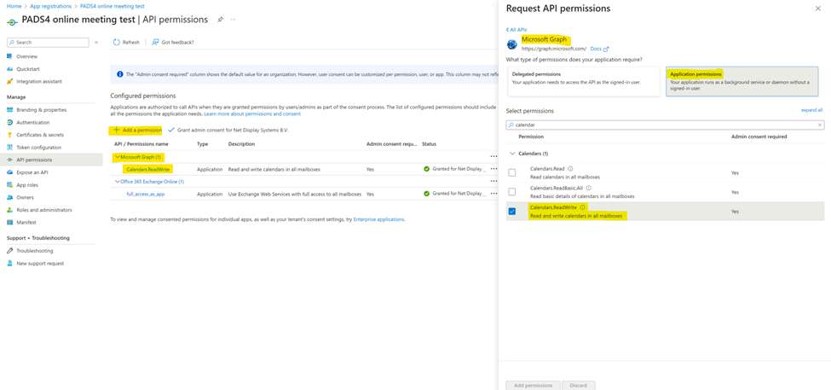Viewport: 831px width, 390px height.
Task: Click Granted status for Calendars.ReadWrite row
Action: (x=455, y=170)
